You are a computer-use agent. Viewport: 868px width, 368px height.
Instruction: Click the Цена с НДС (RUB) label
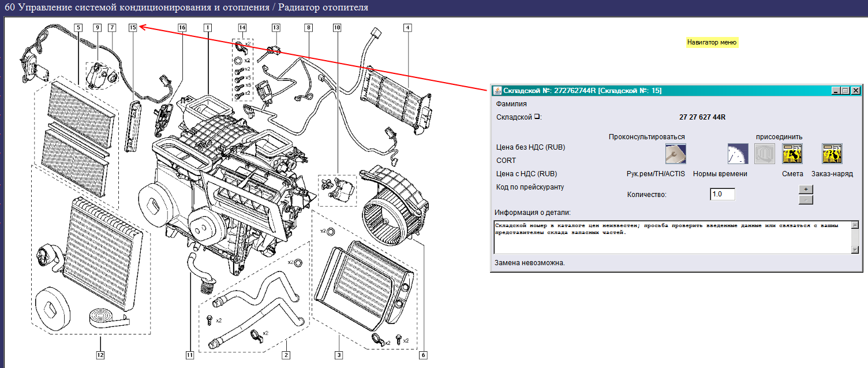(x=526, y=174)
